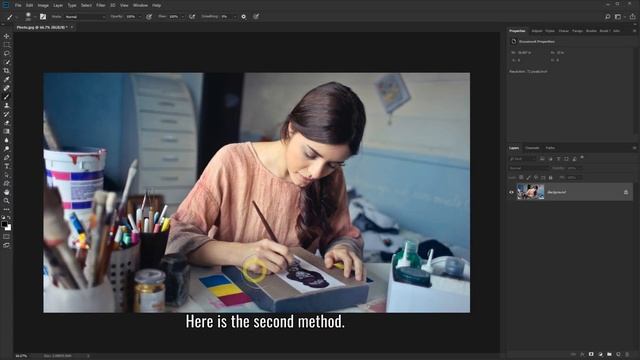Screen dimensions: 640x360
Task: Open the Layers panel flyout menu
Action: (x=634, y=148)
